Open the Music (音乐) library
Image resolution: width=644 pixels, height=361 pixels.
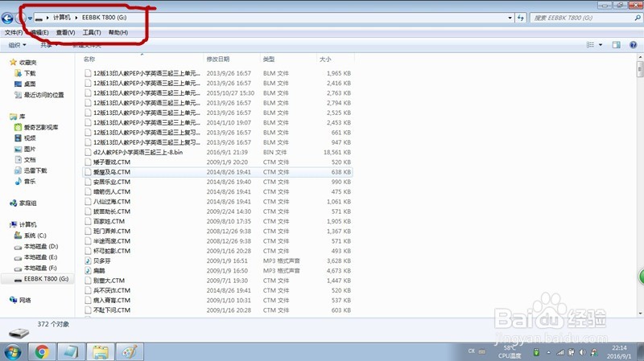click(x=25, y=182)
